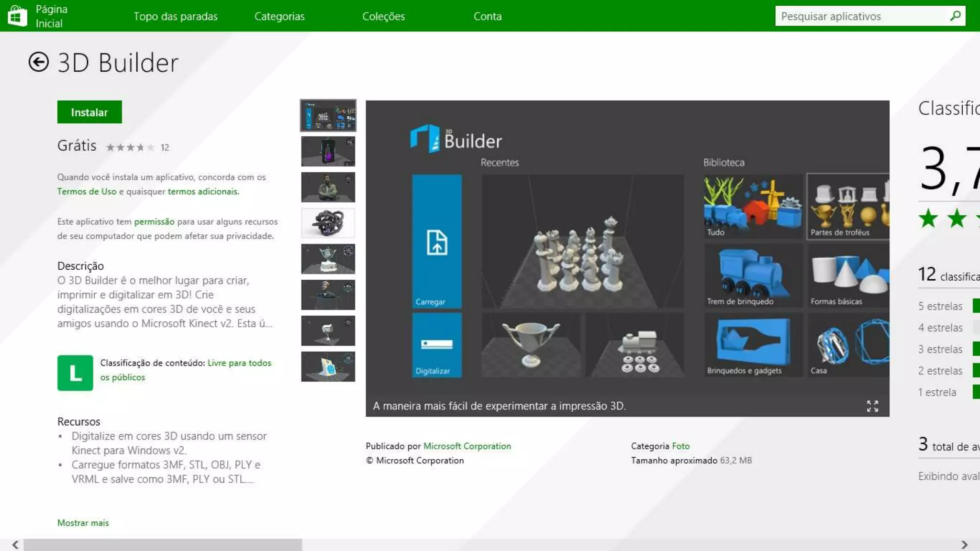The height and width of the screenshot is (551, 980).
Task: Click the green L content rating icon
Action: (75, 373)
